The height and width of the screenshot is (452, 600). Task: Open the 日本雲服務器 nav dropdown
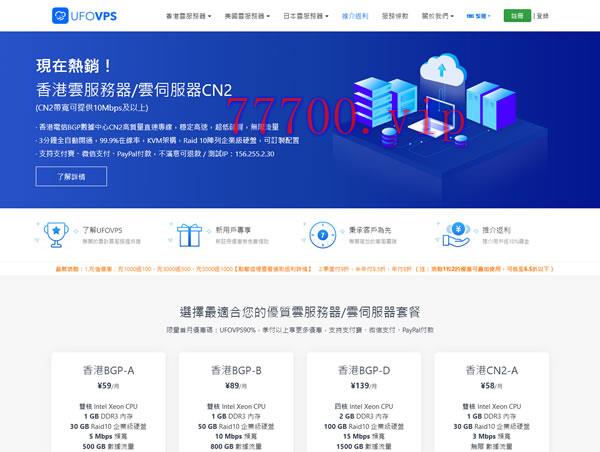pyautogui.click(x=305, y=16)
